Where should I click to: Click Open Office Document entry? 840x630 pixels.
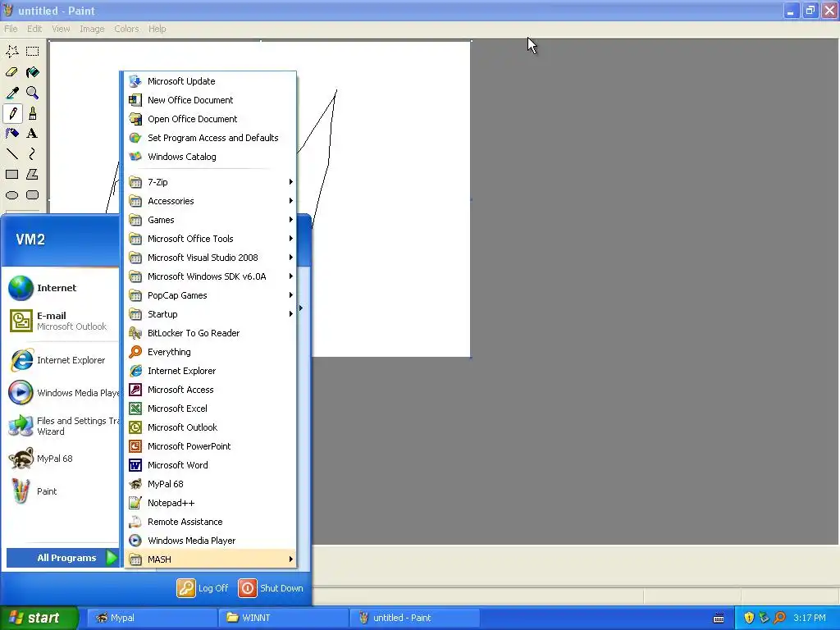click(x=211, y=119)
